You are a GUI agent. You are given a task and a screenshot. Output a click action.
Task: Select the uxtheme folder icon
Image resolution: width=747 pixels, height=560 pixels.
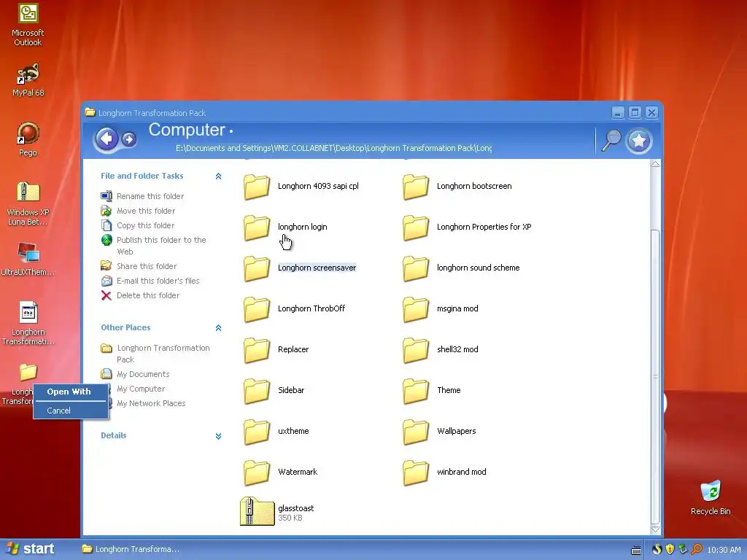257,432
